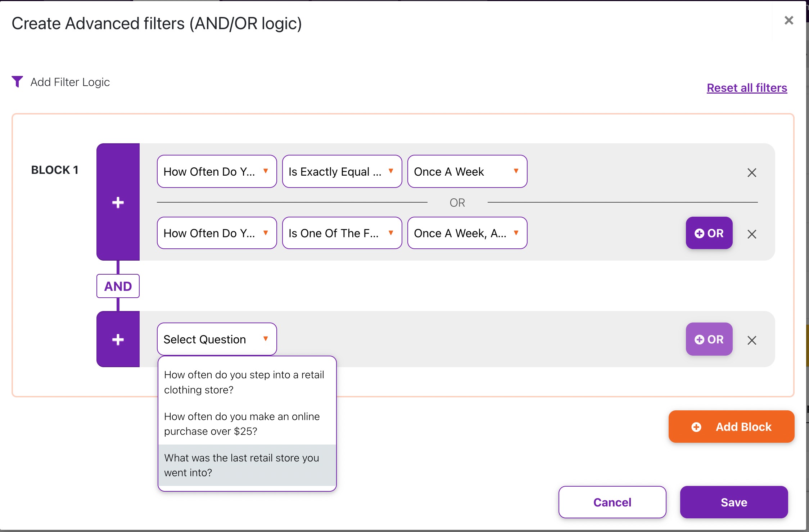Open the 'Once A Week' value dropdown
This screenshot has height=532, width=809.
pos(467,171)
